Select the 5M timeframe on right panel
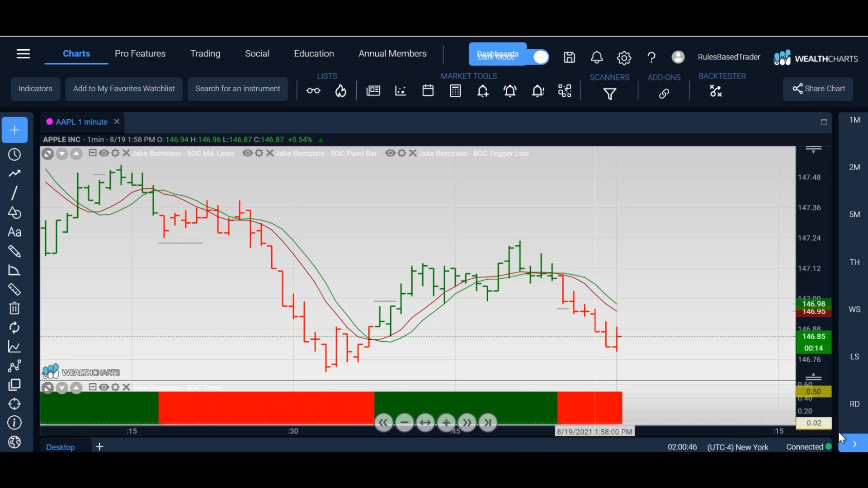The image size is (868, 488). tap(854, 215)
